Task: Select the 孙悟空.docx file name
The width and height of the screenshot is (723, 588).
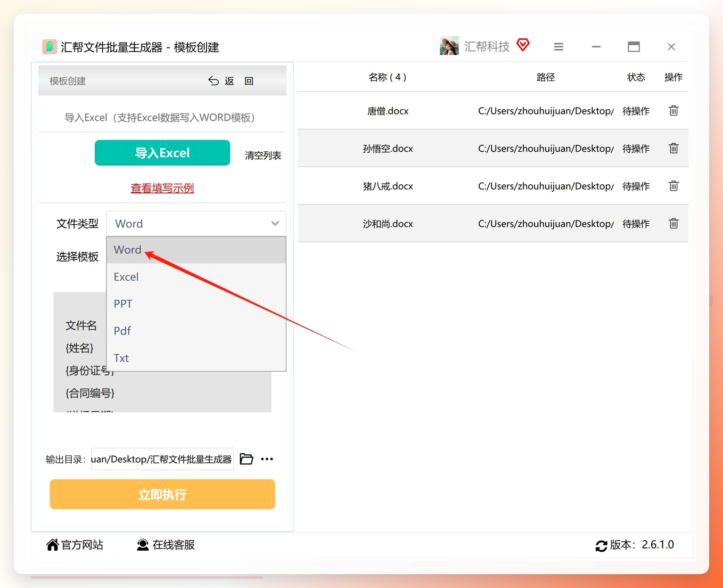Action: tap(388, 149)
